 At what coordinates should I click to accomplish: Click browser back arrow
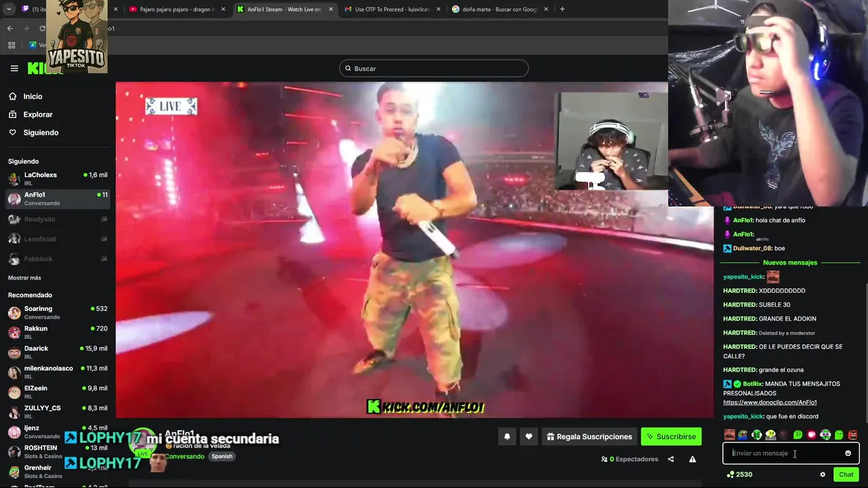click(x=9, y=28)
